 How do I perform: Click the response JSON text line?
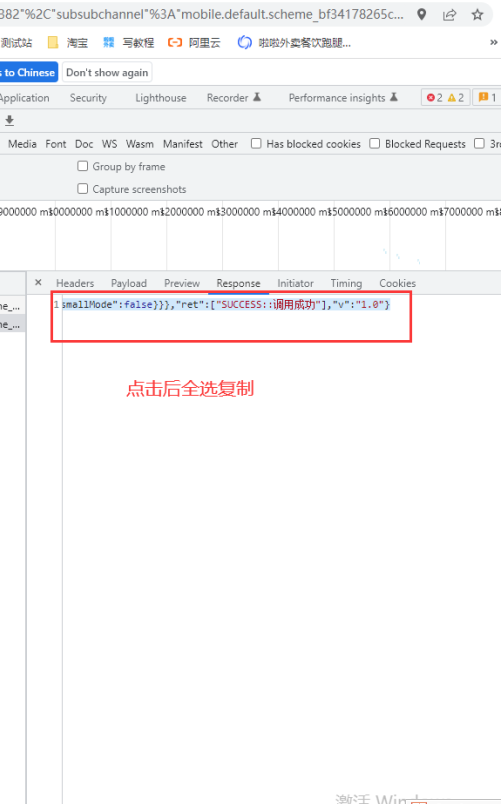(226, 305)
